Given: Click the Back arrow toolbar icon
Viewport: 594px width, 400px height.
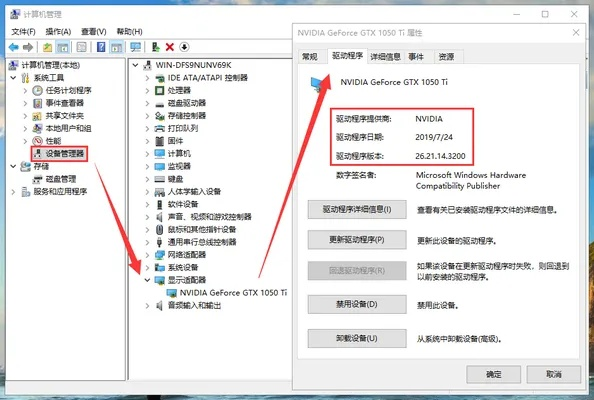Looking at the screenshot, I should [14, 47].
